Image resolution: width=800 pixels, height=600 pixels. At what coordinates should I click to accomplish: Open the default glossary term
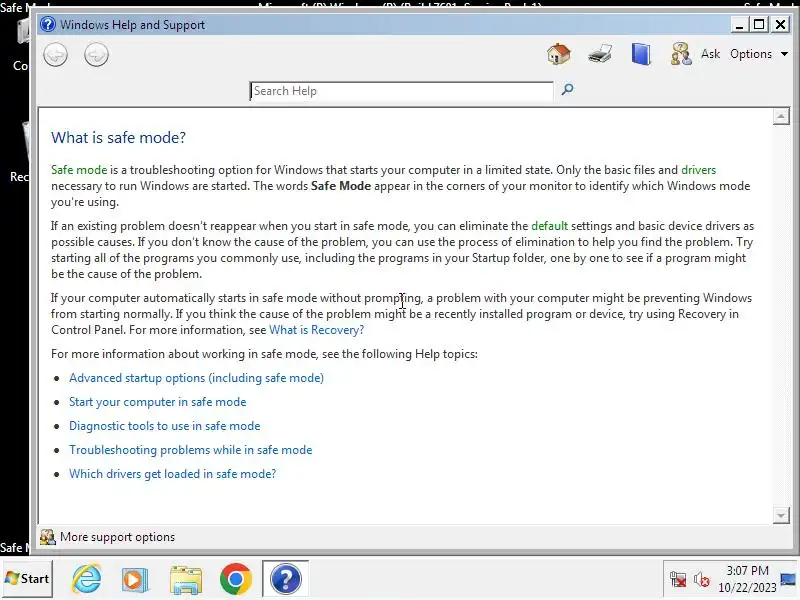tap(549, 226)
